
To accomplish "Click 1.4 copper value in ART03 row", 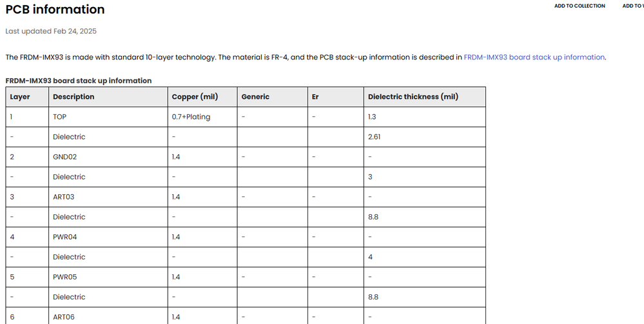I will (202, 197).
